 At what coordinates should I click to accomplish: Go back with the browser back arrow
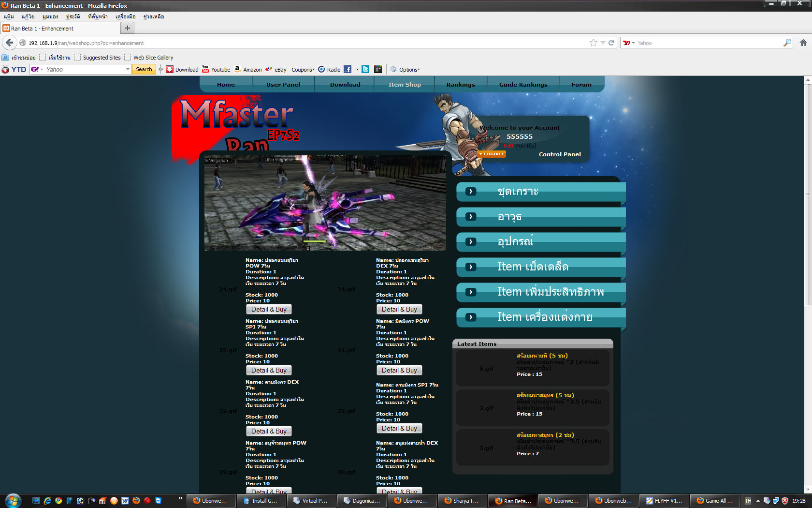[10, 43]
